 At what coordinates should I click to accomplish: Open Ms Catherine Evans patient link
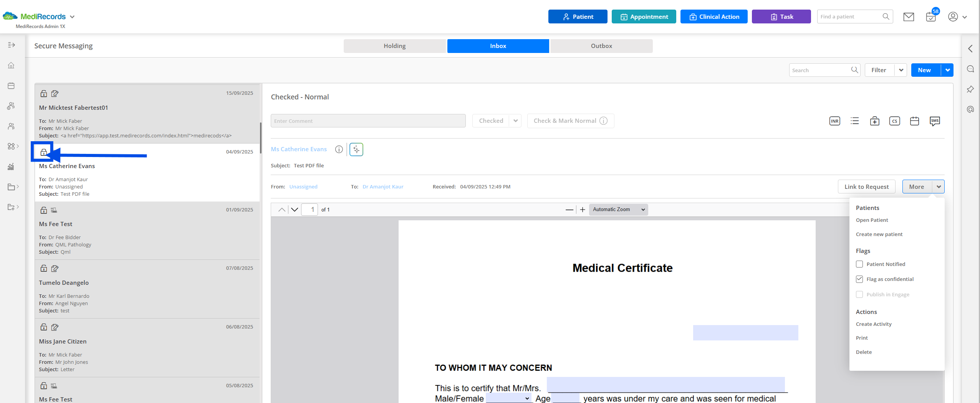tap(299, 149)
